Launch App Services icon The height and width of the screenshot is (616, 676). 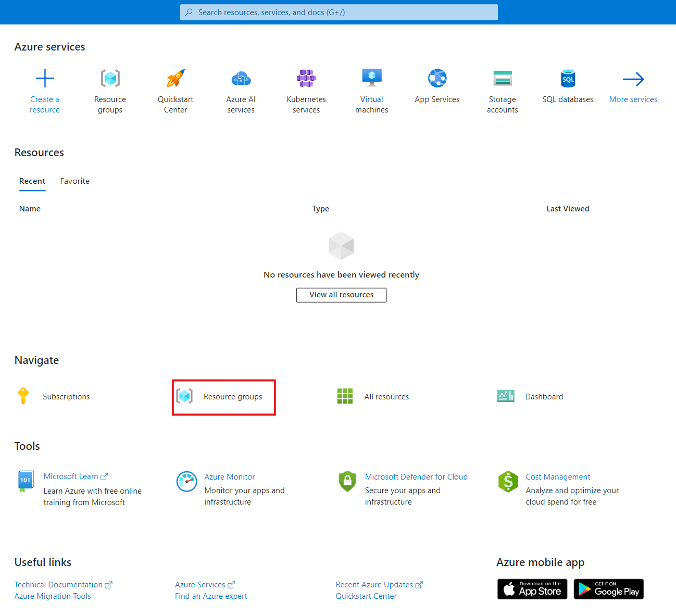[x=437, y=79]
